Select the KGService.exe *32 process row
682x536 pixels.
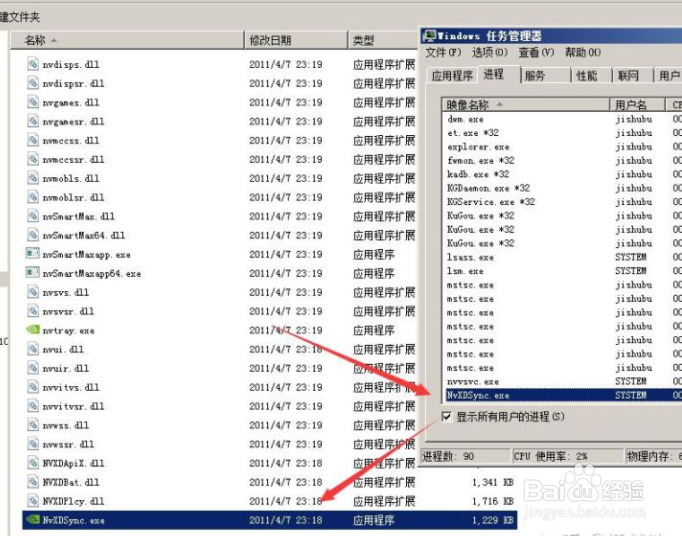point(562,202)
